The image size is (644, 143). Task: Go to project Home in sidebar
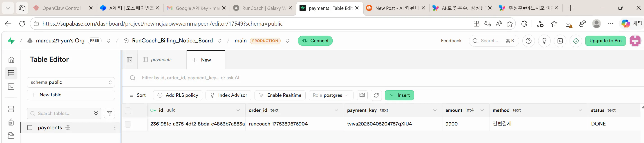pyautogui.click(x=11, y=60)
